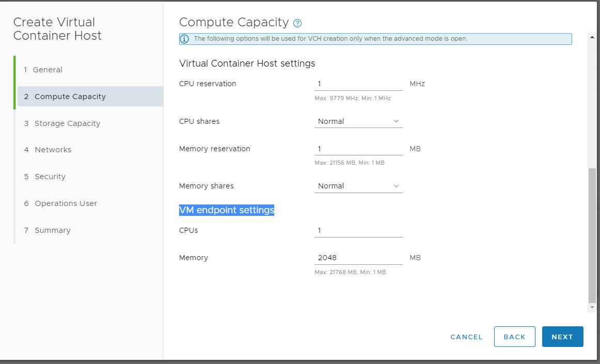Click the scrollbar down arrow
The image size is (600, 364).
click(x=592, y=307)
